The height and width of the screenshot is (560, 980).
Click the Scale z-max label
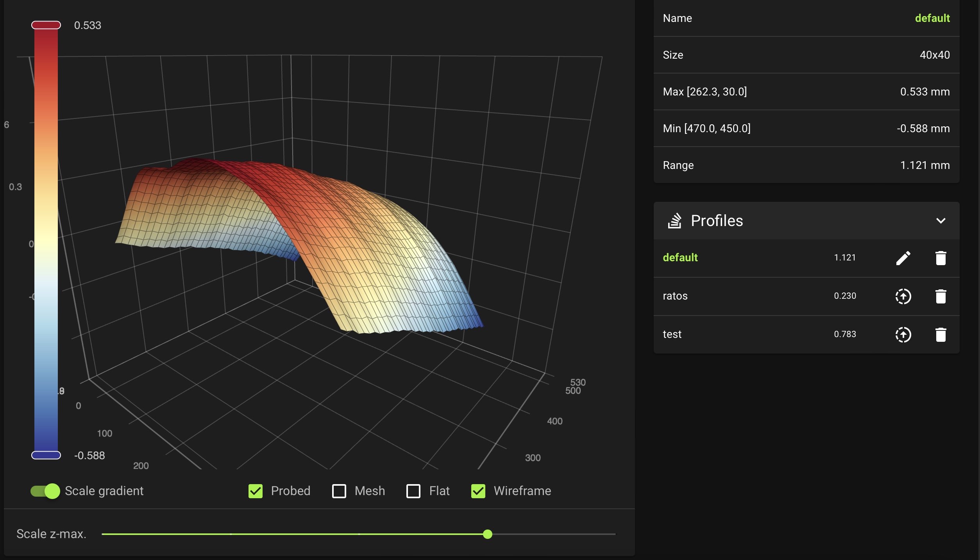tap(51, 534)
